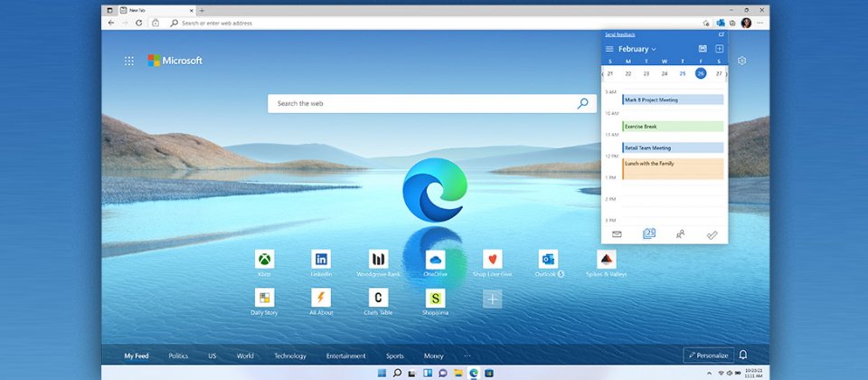Refresh the current page
This screenshot has width=868, height=380.
tap(139, 24)
